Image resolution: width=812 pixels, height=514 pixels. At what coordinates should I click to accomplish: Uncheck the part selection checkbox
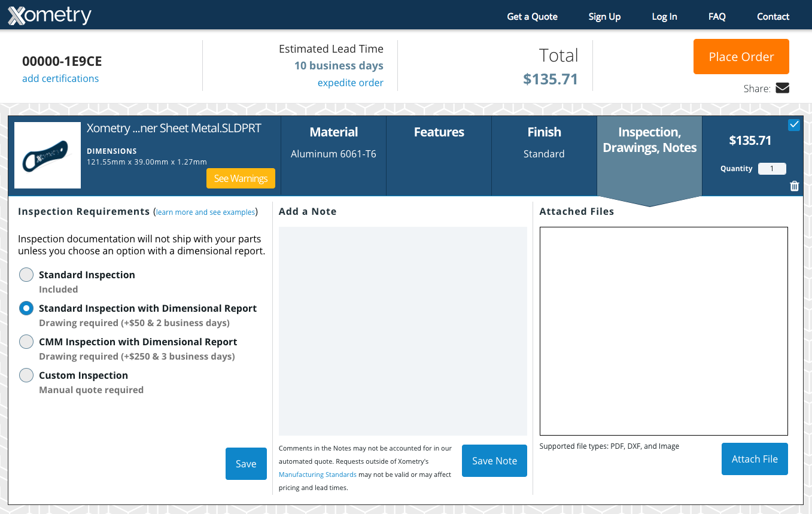click(x=794, y=124)
